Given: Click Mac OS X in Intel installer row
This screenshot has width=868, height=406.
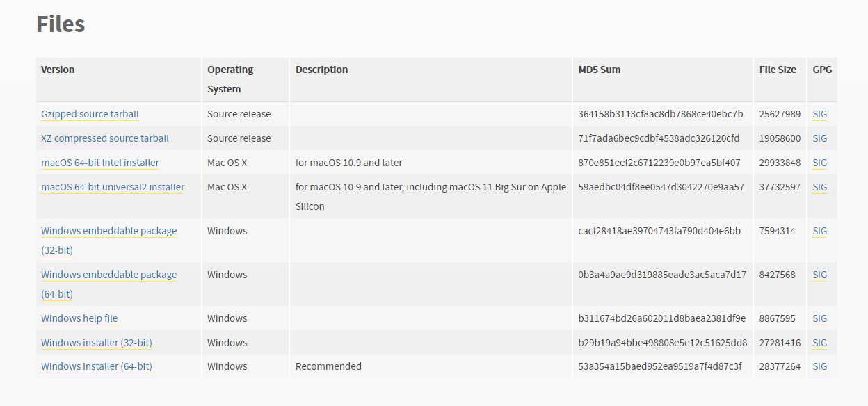Looking at the screenshot, I should pos(227,163).
